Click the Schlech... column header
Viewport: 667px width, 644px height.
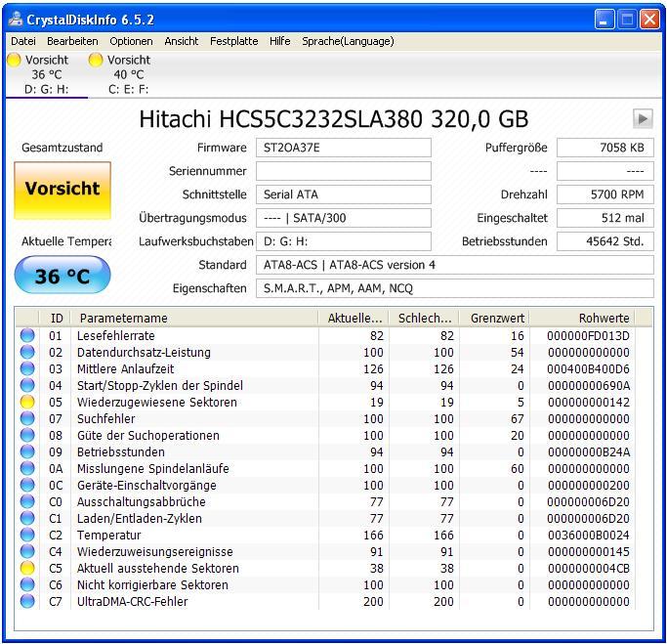(424, 318)
